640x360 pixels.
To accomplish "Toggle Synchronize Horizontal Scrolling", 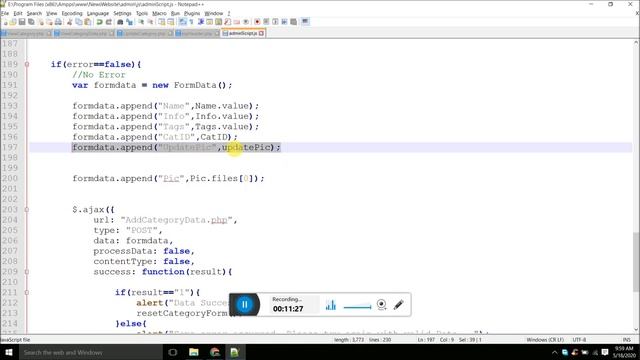I will 171,22.
